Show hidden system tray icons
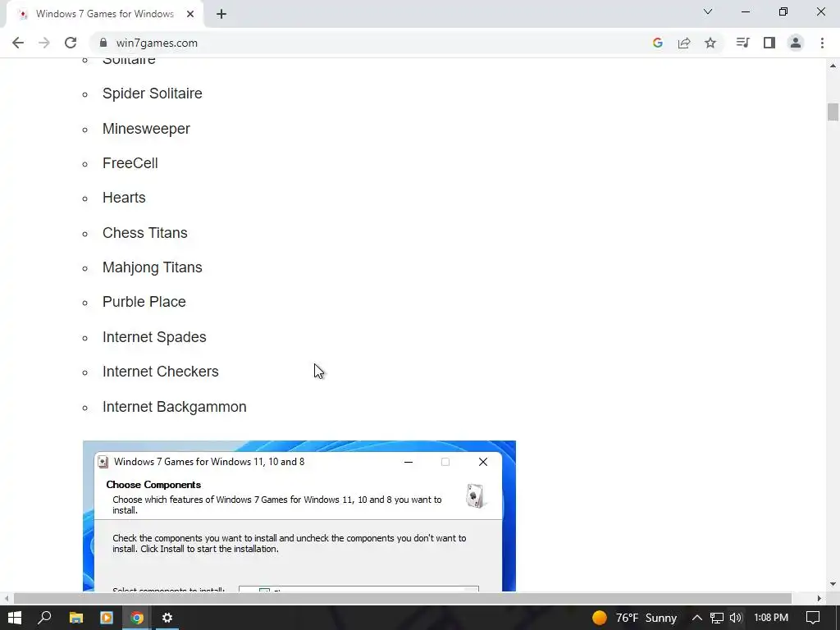Viewport: 840px width, 630px height. pyautogui.click(x=697, y=618)
